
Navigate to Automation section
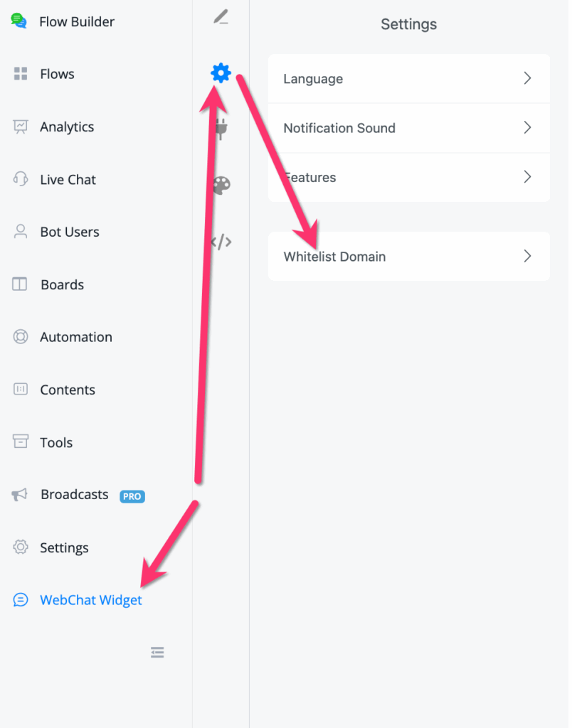[x=75, y=337]
